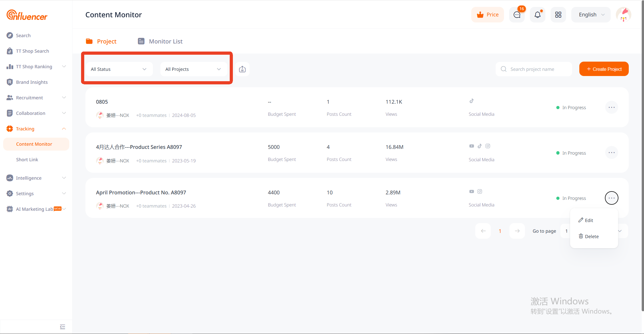Open the All Status dropdown
This screenshot has width=644, height=334.
click(119, 69)
